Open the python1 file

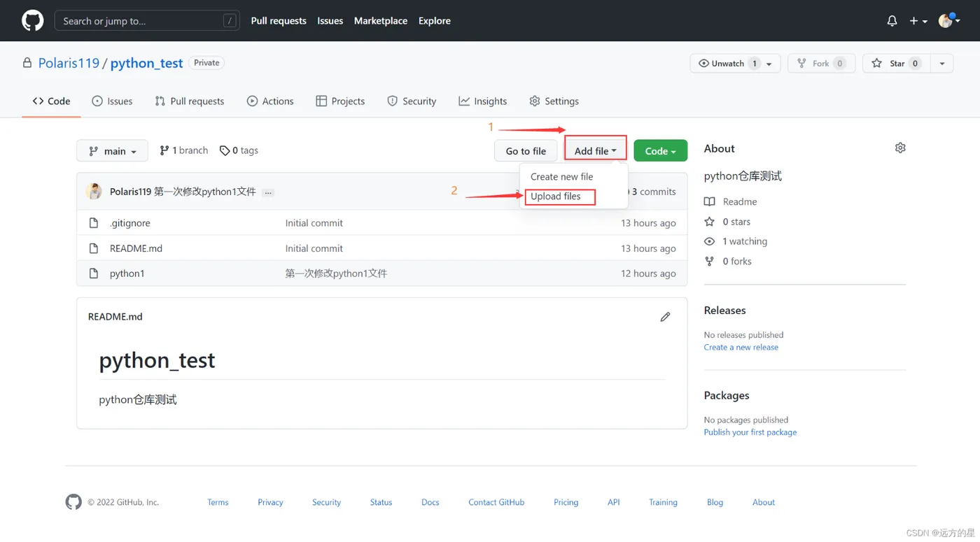coord(127,273)
